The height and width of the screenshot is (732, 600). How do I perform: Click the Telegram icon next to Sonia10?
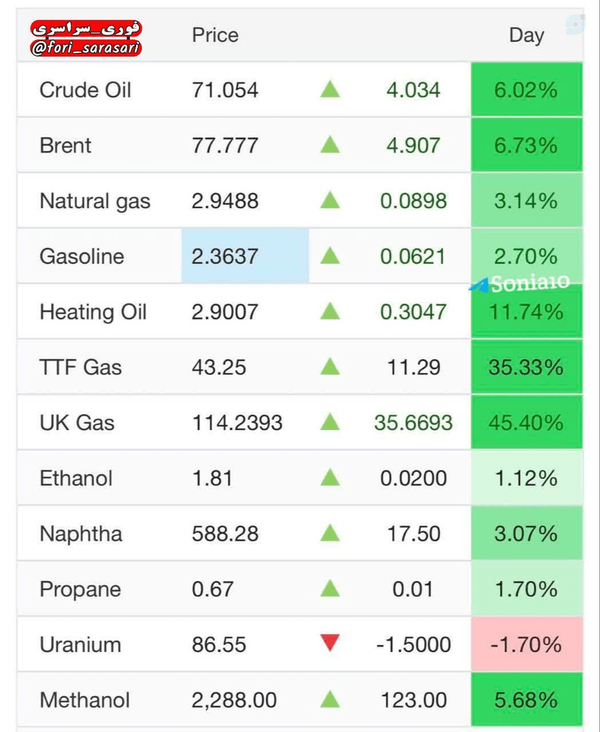pos(479,285)
